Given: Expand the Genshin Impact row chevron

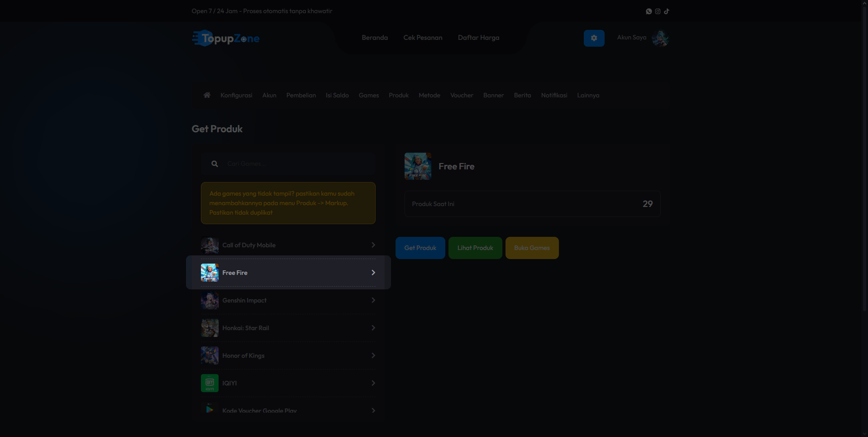Looking at the screenshot, I should [x=373, y=300].
